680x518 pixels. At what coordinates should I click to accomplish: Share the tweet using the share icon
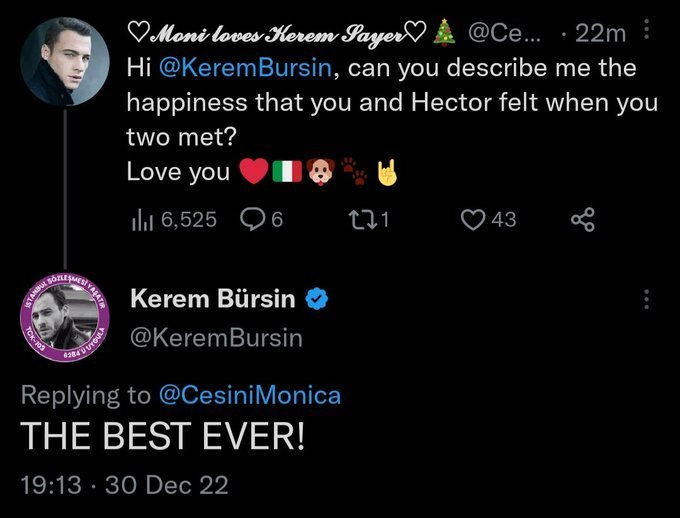pyautogui.click(x=581, y=219)
